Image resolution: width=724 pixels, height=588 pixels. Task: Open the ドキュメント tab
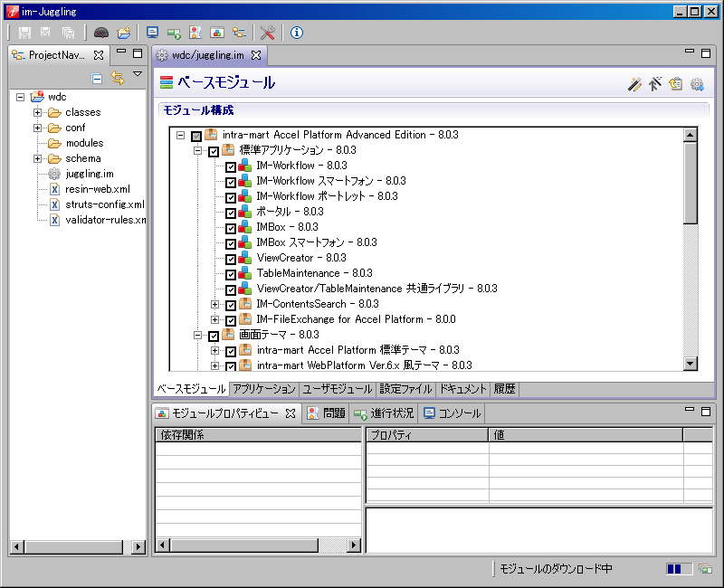462,389
